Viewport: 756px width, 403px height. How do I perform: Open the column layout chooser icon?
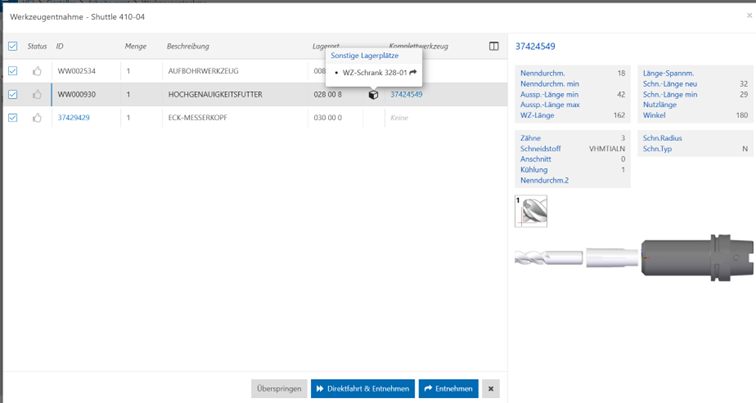tap(493, 46)
